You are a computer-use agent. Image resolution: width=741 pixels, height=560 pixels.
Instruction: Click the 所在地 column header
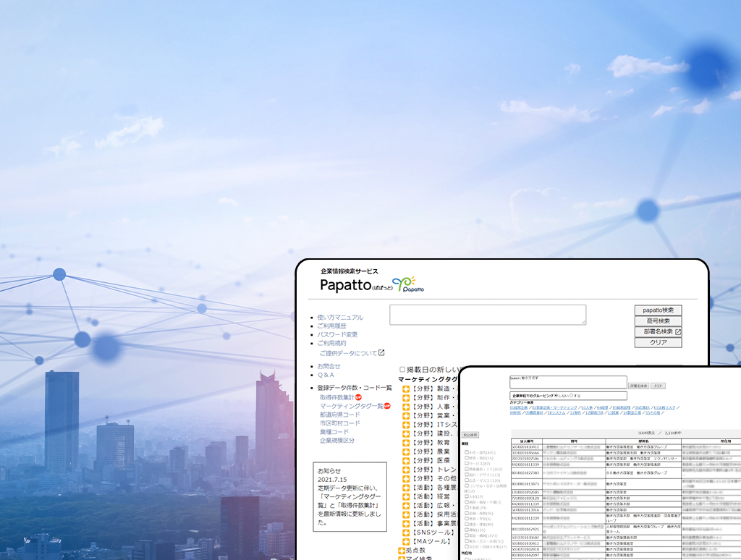pyautogui.click(x=725, y=441)
